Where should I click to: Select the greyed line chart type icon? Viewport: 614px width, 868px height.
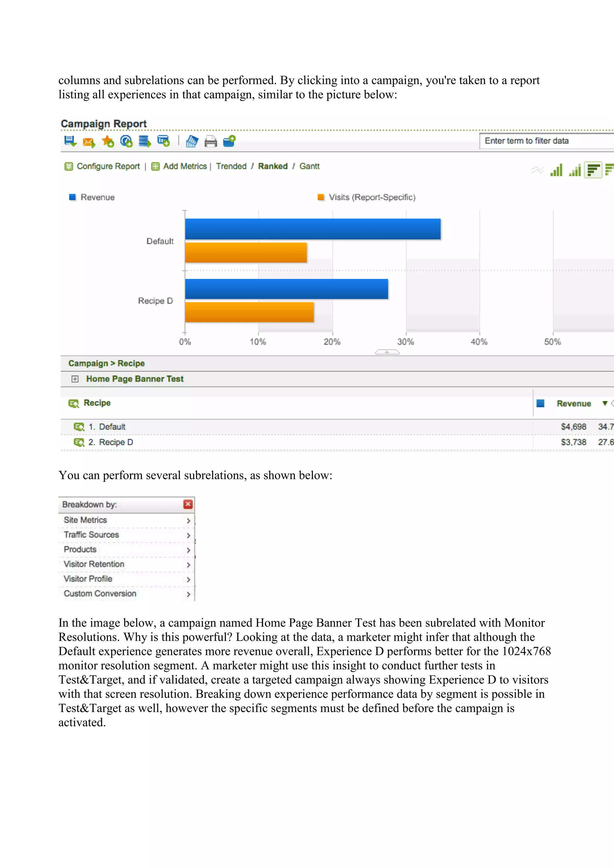click(537, 170)
